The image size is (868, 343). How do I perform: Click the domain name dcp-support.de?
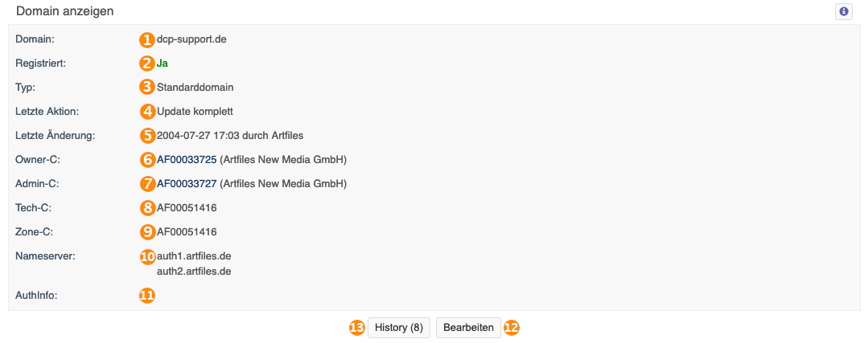pyautogui.click(x=191, y=40)
